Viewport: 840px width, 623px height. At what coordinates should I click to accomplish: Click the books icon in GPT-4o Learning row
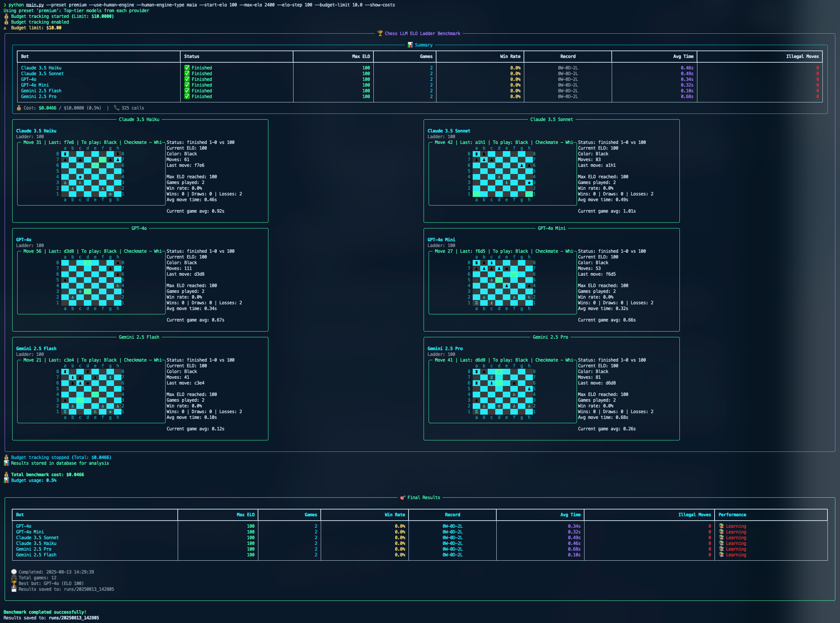(721, 526)
